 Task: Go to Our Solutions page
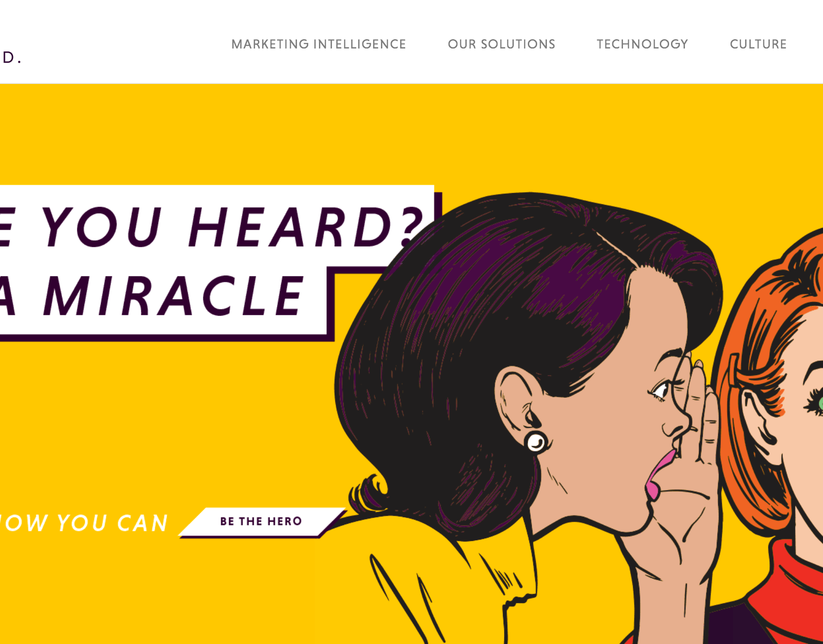(501, 44)
